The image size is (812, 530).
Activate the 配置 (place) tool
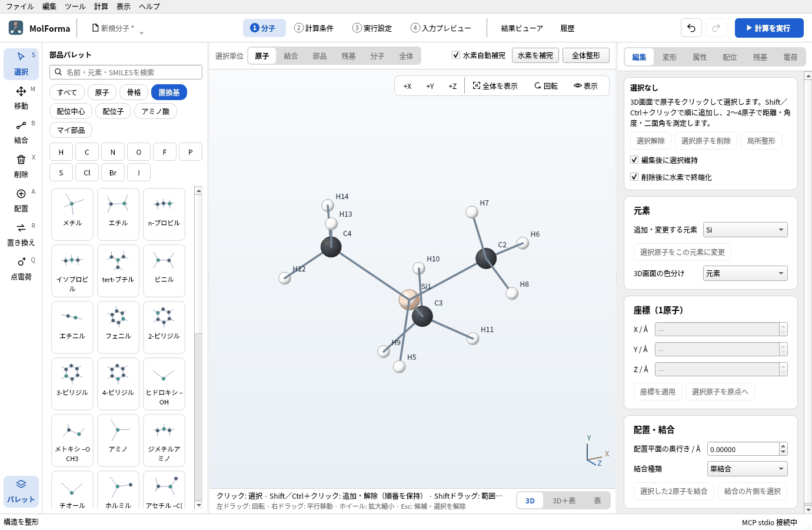coord(21,200)
